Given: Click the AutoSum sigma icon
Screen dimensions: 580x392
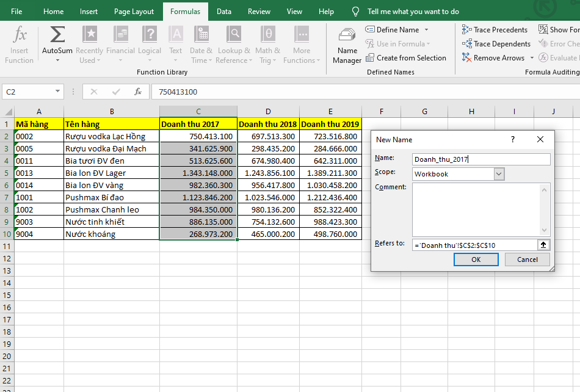Looking at the screenshot, I should pyautogui.click(x=57, y=35).
